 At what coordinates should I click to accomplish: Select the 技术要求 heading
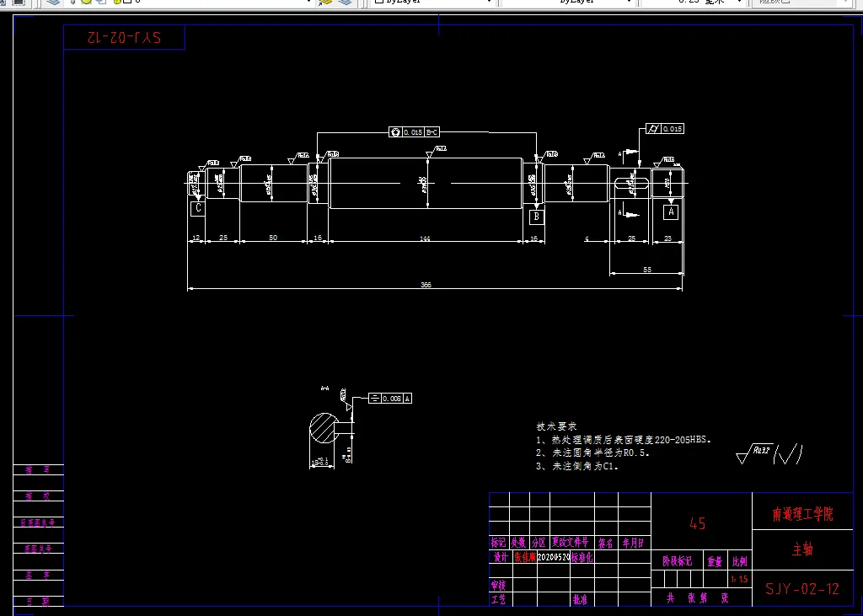click(556, 426)
